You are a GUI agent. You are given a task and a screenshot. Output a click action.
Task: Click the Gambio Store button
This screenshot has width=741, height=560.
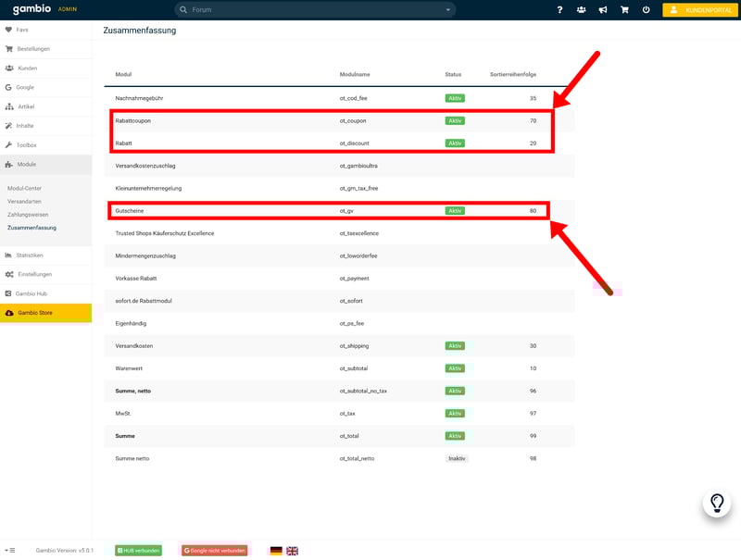(45, 313)
